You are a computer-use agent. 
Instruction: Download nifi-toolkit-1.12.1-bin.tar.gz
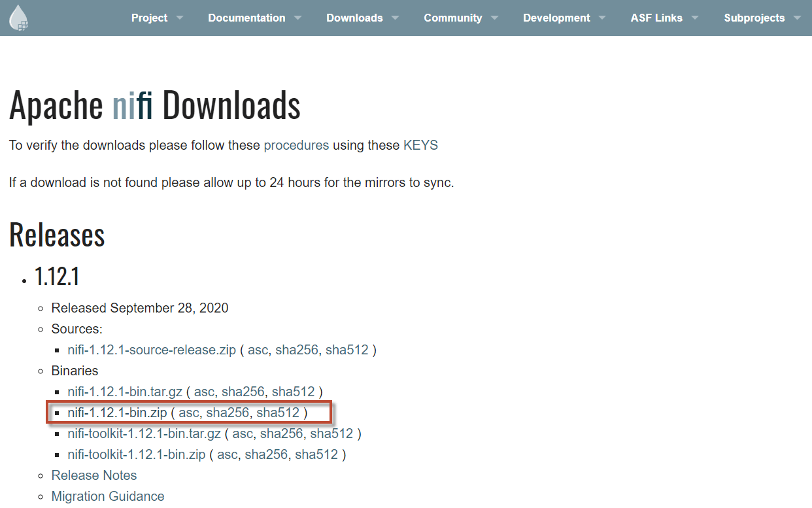pos(143,433)
